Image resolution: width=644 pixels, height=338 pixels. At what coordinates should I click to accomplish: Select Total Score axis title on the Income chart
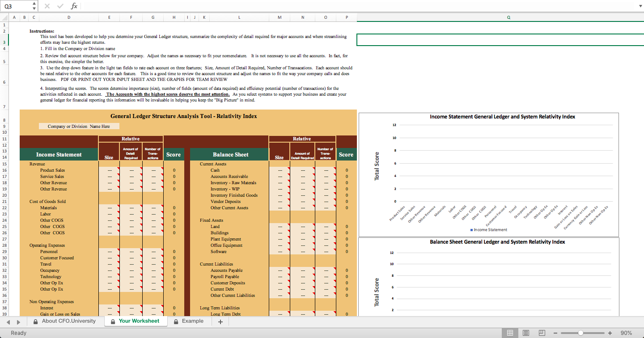(377, 166)
